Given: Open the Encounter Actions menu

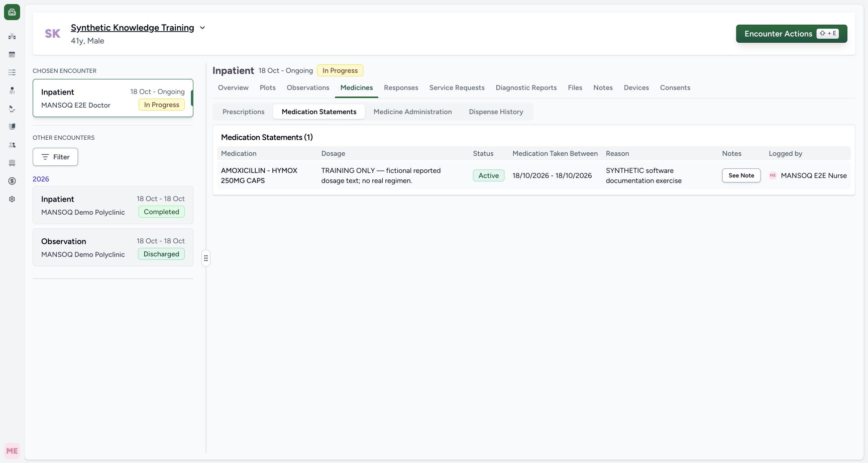Looking at the screenshot, I should [792, 34].
